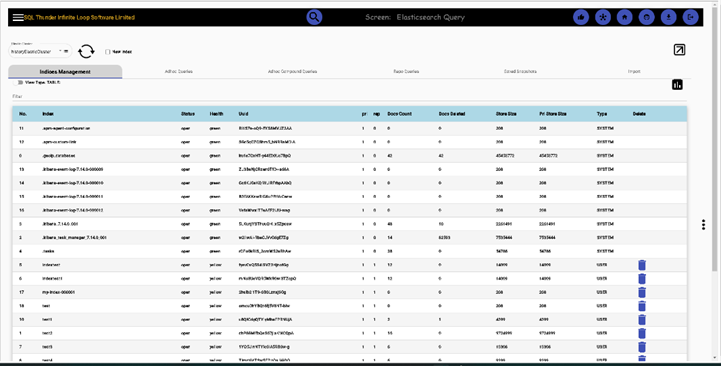Click the .tasks index name
The height and width of the screenshot is (366, 721).
point(48,252)
